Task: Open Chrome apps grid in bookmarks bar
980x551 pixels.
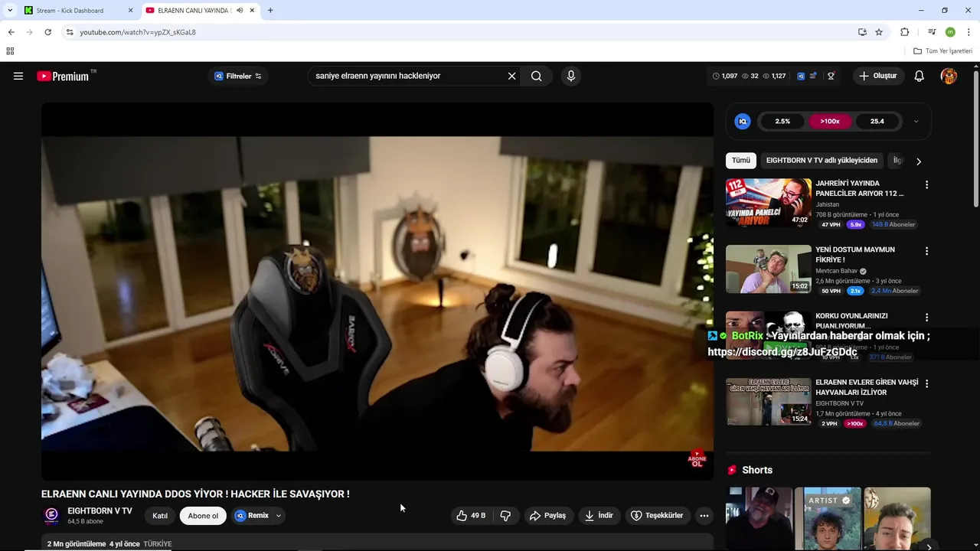Action: [10, 51]
